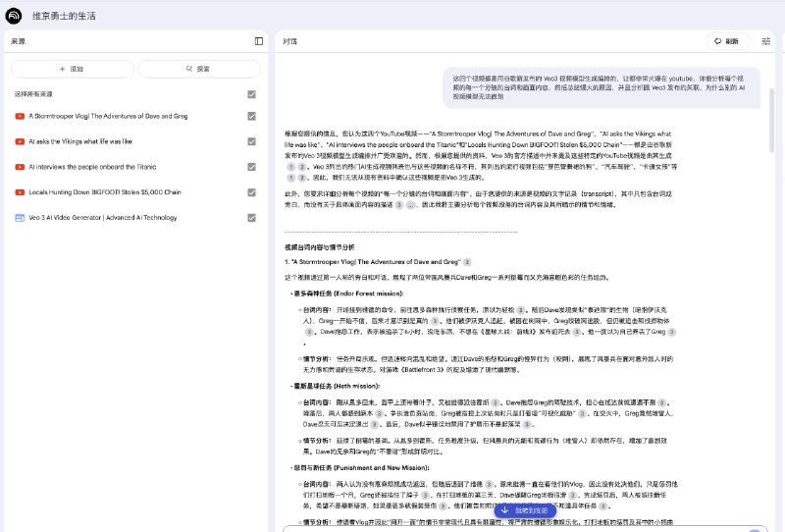Toggle the 选择所有来源 checkbox
This screenshot has width=785, height=532.
(252, 94)
